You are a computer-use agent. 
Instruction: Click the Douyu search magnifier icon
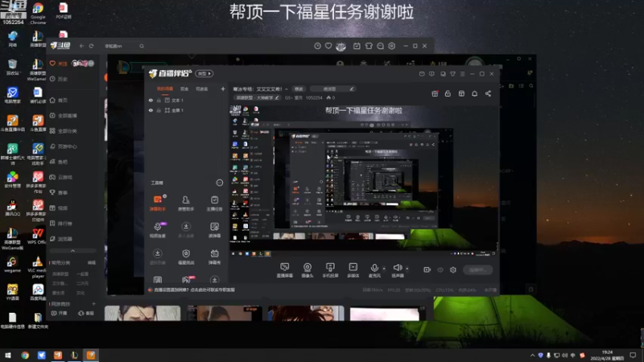tap(142, 46)
